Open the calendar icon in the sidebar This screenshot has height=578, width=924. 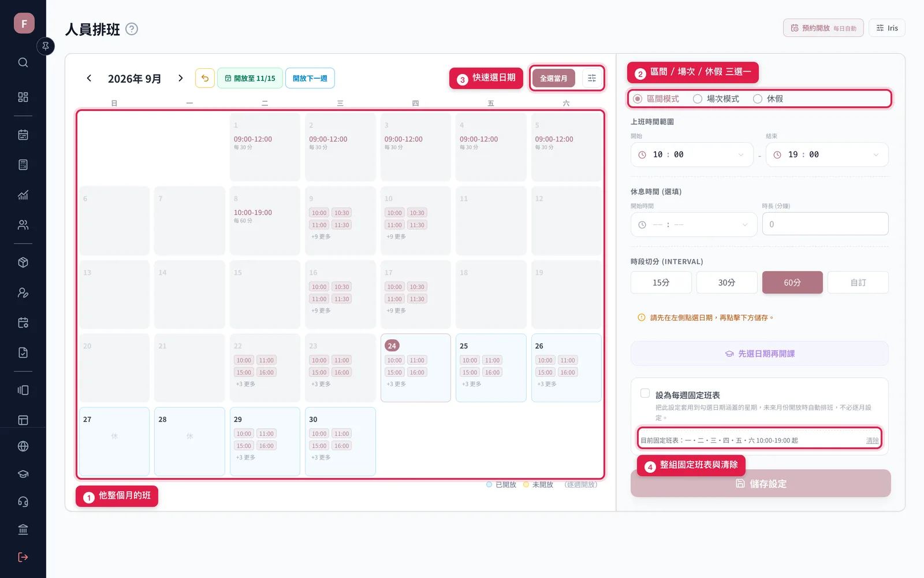23,135
